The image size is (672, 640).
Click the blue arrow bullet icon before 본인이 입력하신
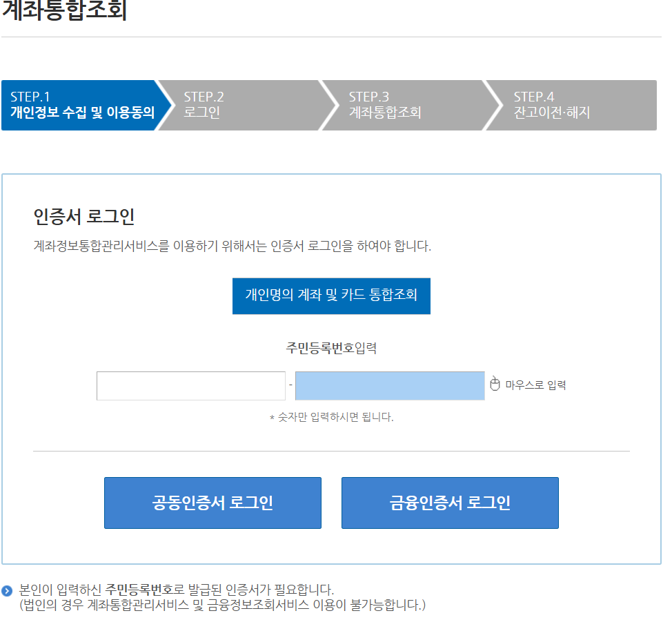point(7,591)
